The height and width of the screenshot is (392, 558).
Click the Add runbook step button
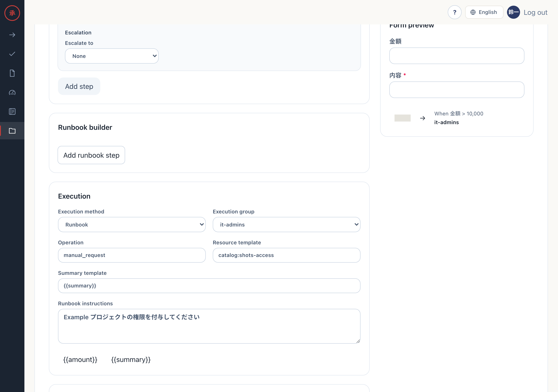point(91,155)
